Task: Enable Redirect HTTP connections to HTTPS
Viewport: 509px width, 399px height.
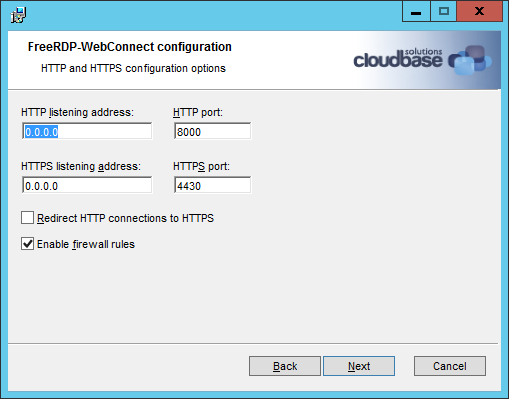Action: [27, 218]
